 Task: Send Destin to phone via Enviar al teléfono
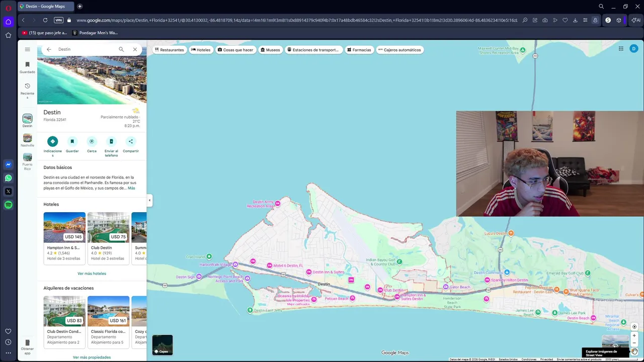pos(111,146)
